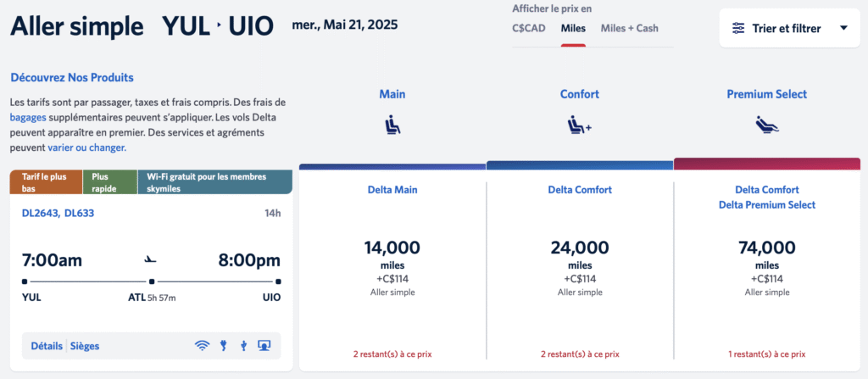Click the filter sliders icon
This screenshot has height=379, width=868.
click(x=739, y=28)
